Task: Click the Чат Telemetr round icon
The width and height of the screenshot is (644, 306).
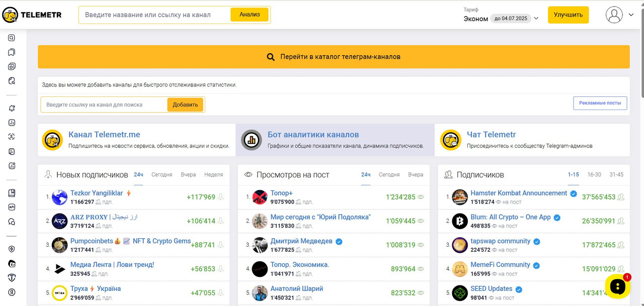Action: (x=451, y=140)
